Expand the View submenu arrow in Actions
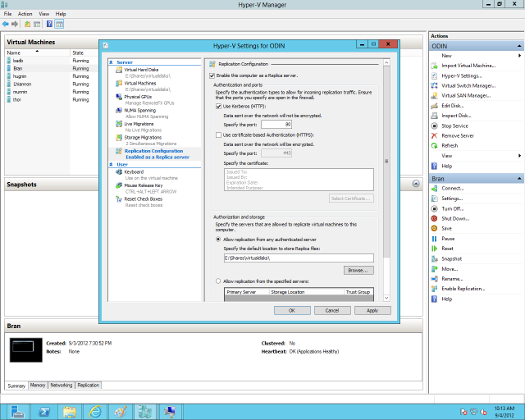Image resolution: width=525 pixels, height=420 pixels. [x=519, y=156]
